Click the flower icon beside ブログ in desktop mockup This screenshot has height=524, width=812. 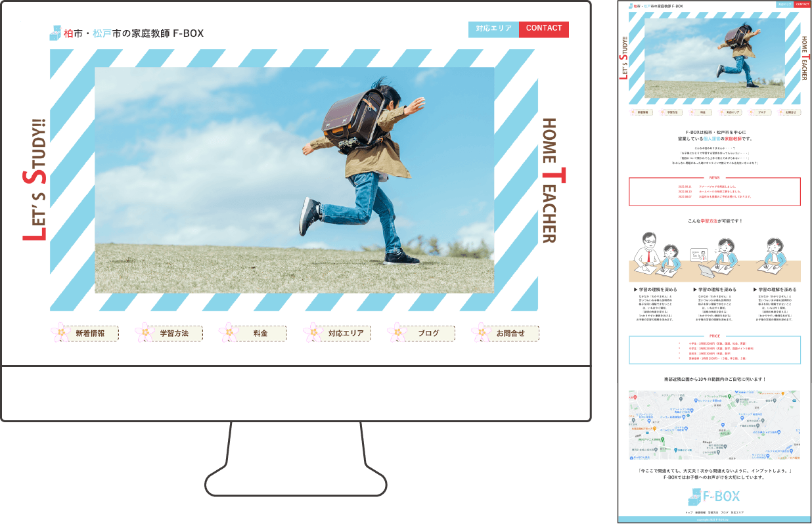click(x=397, y=332)
